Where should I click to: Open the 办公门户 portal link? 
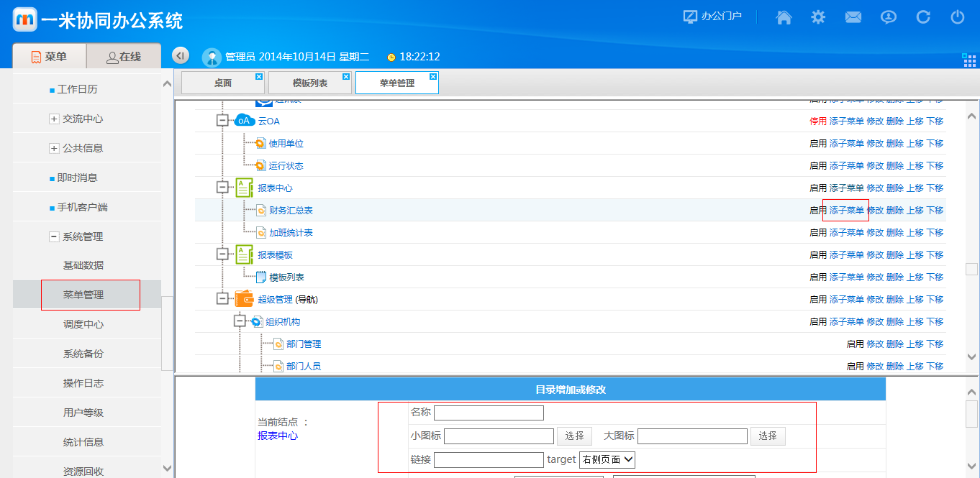pos(712,16)
